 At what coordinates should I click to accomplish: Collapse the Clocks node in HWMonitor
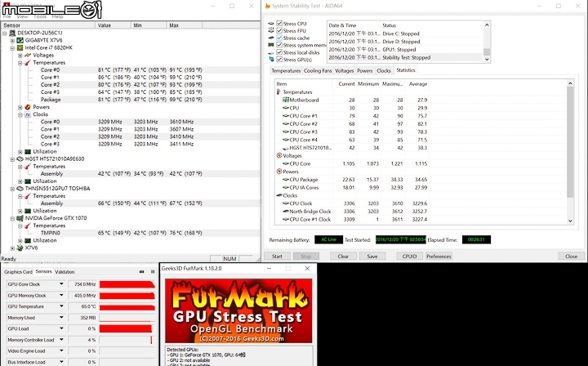20,114
